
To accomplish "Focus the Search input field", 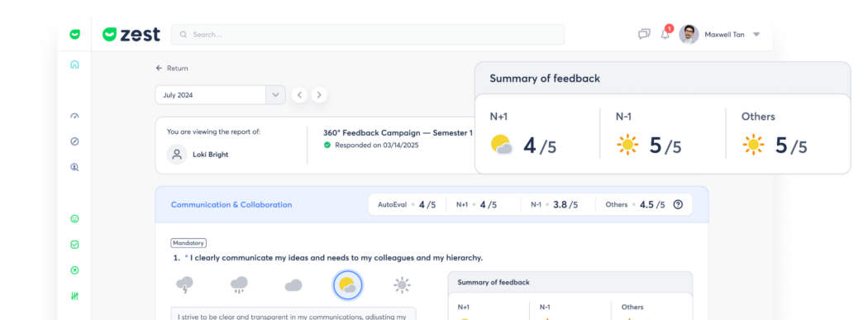I will 368,35.
